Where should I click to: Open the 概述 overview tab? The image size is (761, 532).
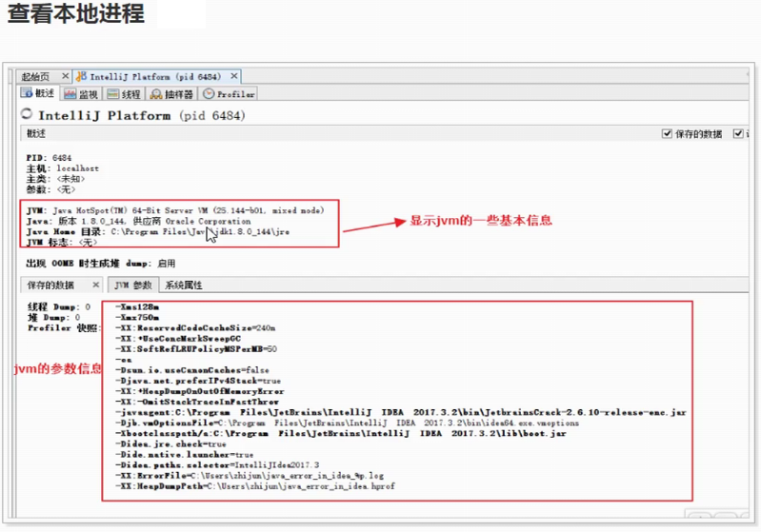tap(39, 93)
